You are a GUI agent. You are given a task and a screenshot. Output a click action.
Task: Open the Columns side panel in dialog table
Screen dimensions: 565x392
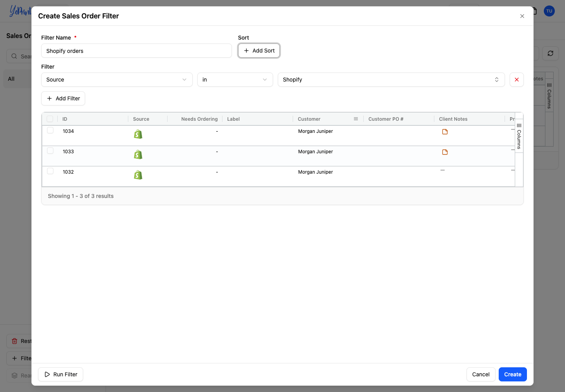(x=519, y=136)
